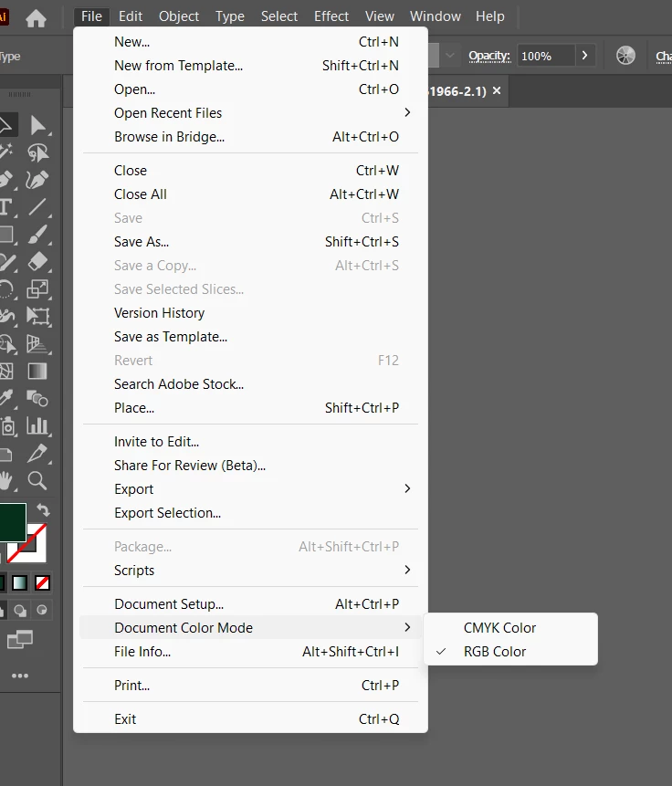Open the dropdown arrow left of Opacity
672x786 pixels.
tap(450, 56)
